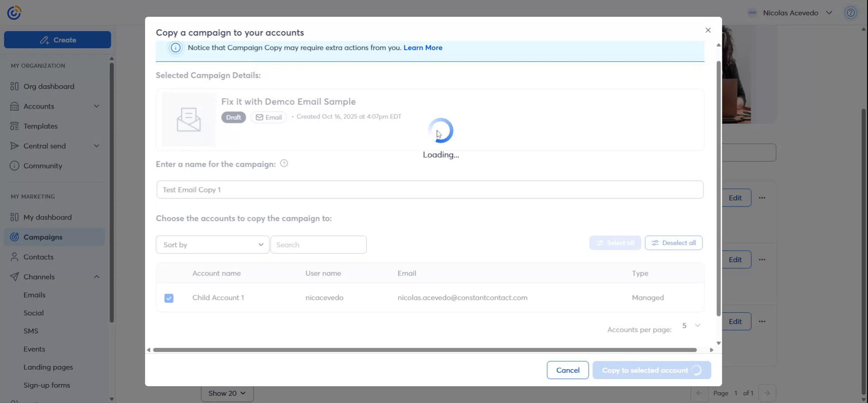Click the info icon in the notice banner

175,47
